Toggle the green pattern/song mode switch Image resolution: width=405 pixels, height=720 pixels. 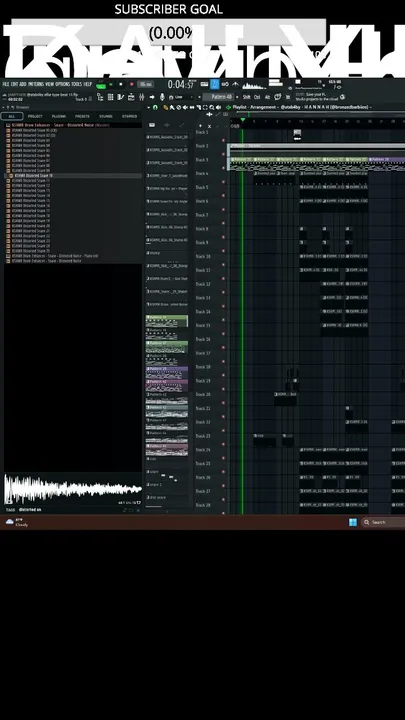101,85
